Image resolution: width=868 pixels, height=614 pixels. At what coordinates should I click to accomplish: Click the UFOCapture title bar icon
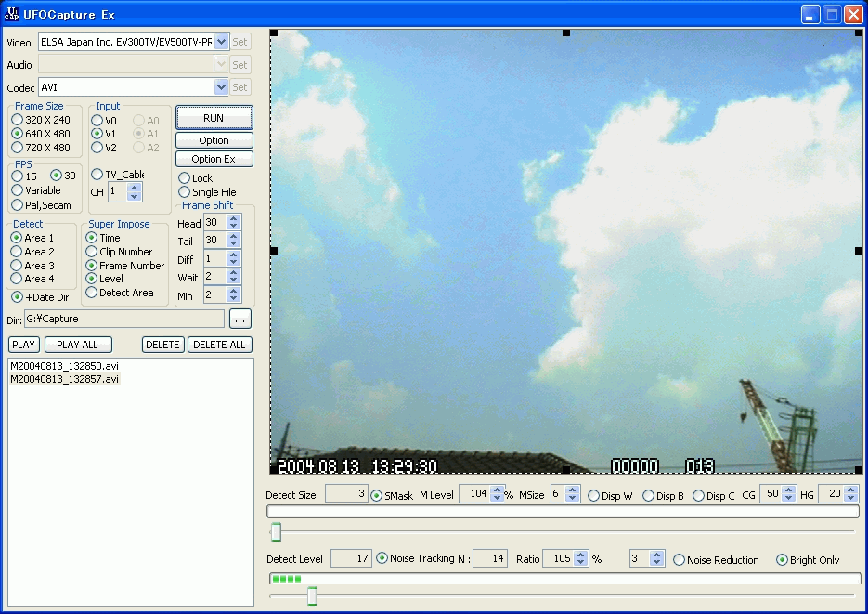[12, 14]
